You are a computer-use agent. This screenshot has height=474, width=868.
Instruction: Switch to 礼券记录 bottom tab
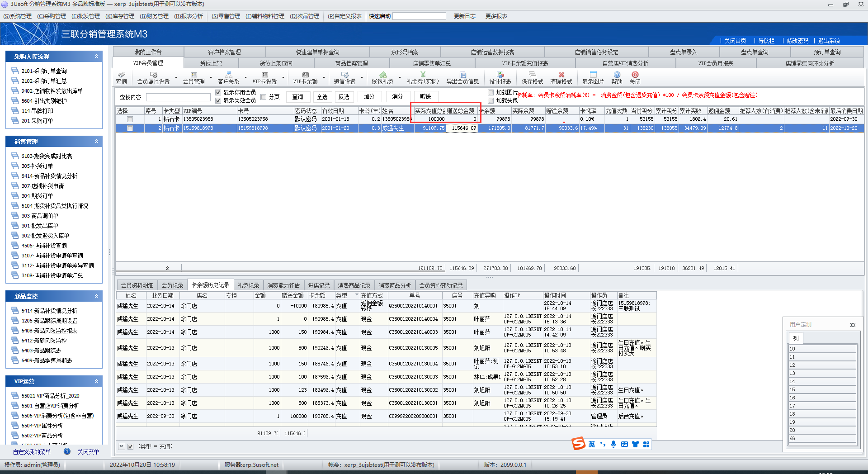(x=248, y=285)
